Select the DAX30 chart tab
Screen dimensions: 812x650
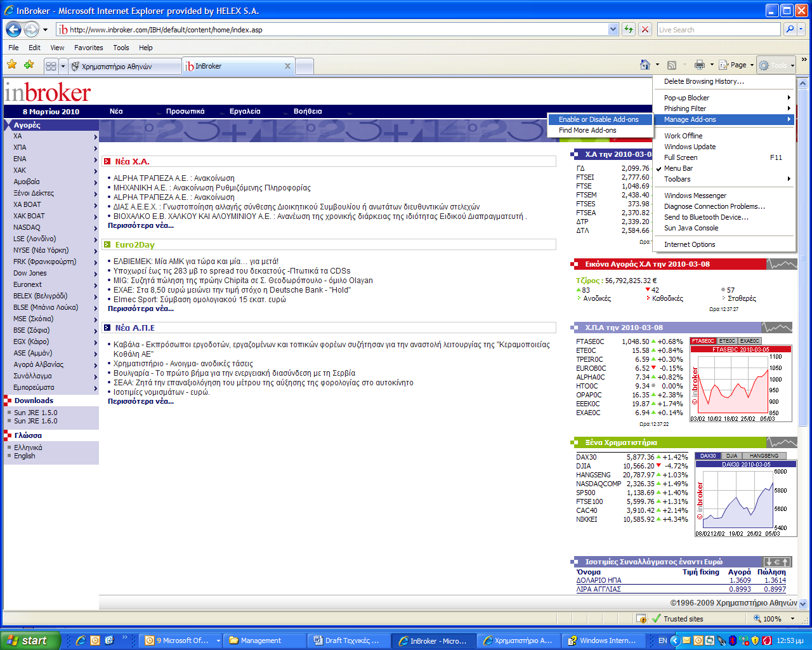click(x=708, y=456)
